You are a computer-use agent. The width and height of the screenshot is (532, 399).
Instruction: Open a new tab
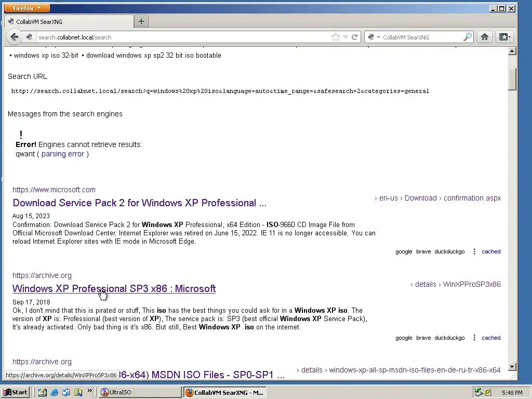[141, 21]
